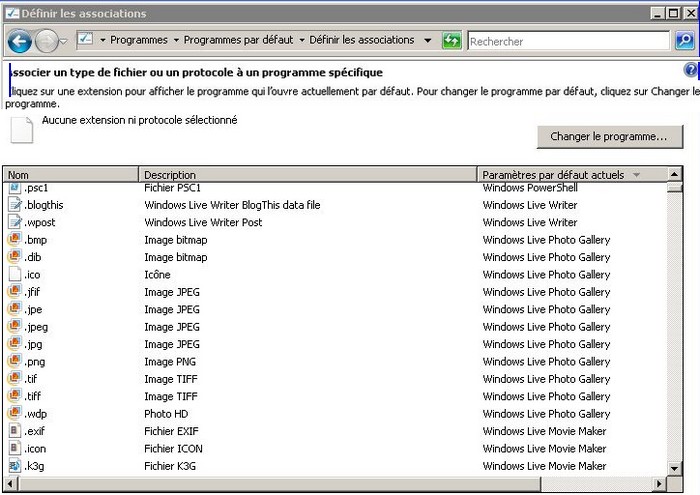
Task: Select the .png Photo Gallery icon
Action: (15, 361)
